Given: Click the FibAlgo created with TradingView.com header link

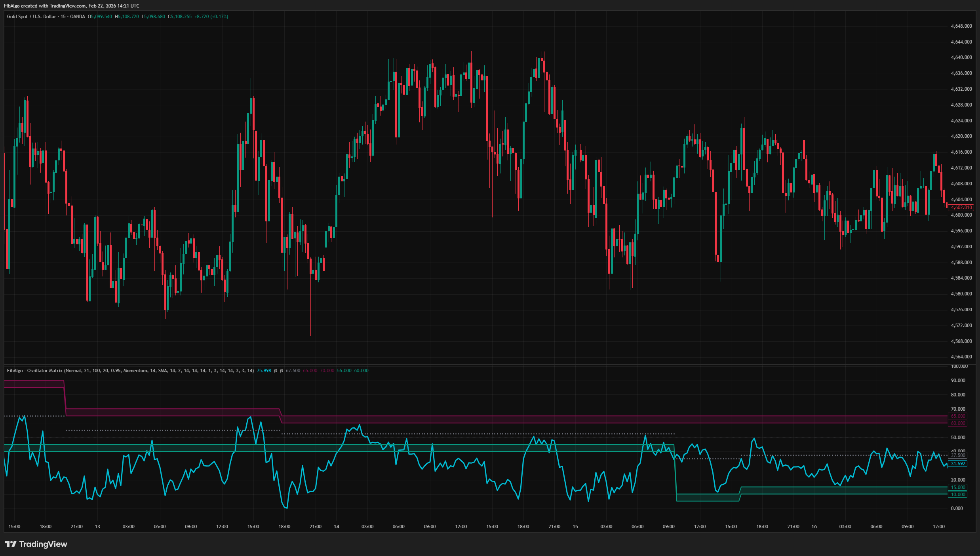Looking at the screenshot, I should point(71,6).
